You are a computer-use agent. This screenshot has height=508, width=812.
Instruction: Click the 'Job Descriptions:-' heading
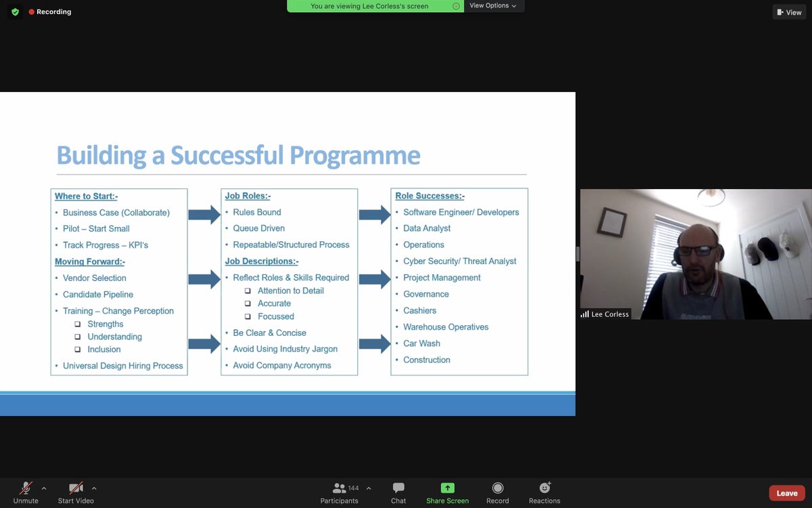tap(262, 261)
